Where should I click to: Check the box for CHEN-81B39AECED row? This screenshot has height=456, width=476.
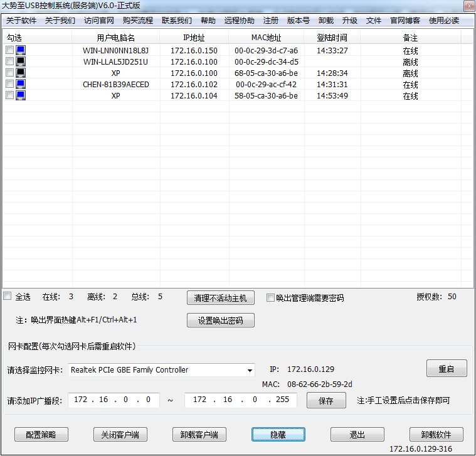pos(9,84)
